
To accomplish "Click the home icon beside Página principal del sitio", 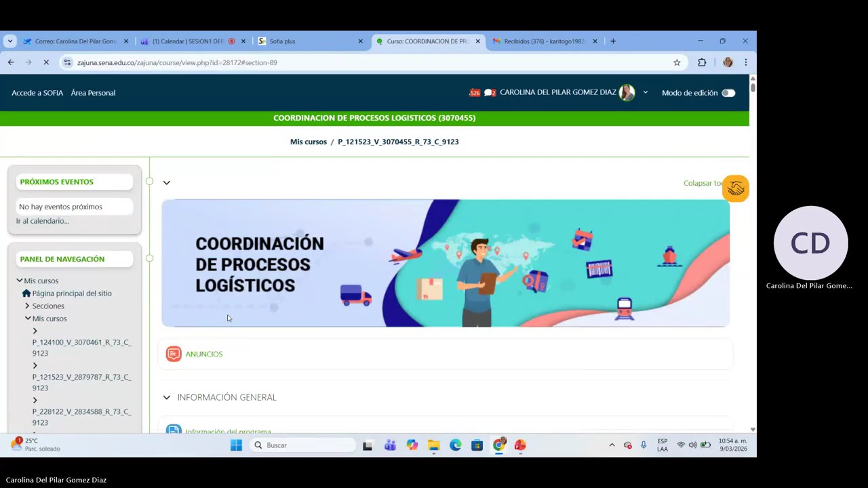I will coord(26,293).
